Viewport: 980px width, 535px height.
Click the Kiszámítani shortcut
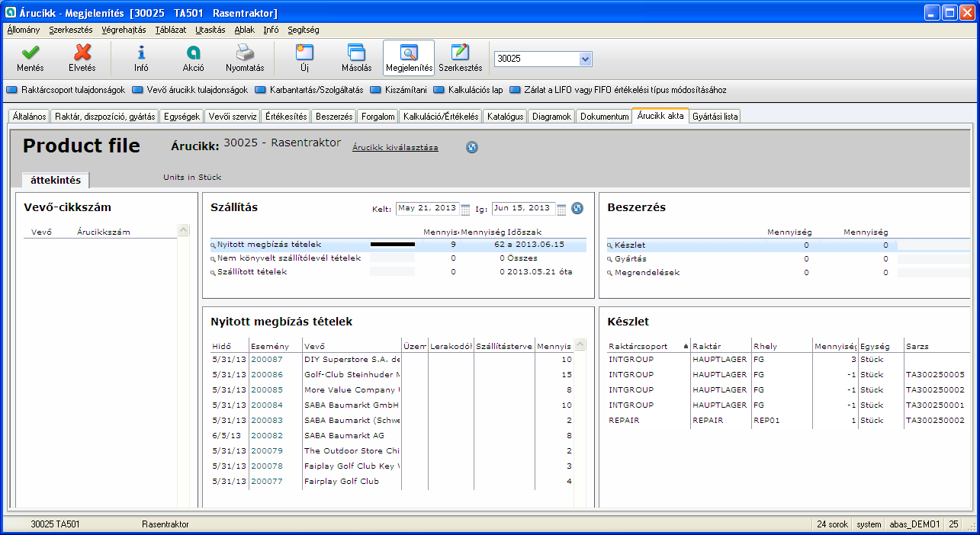[x=398, y=90]
